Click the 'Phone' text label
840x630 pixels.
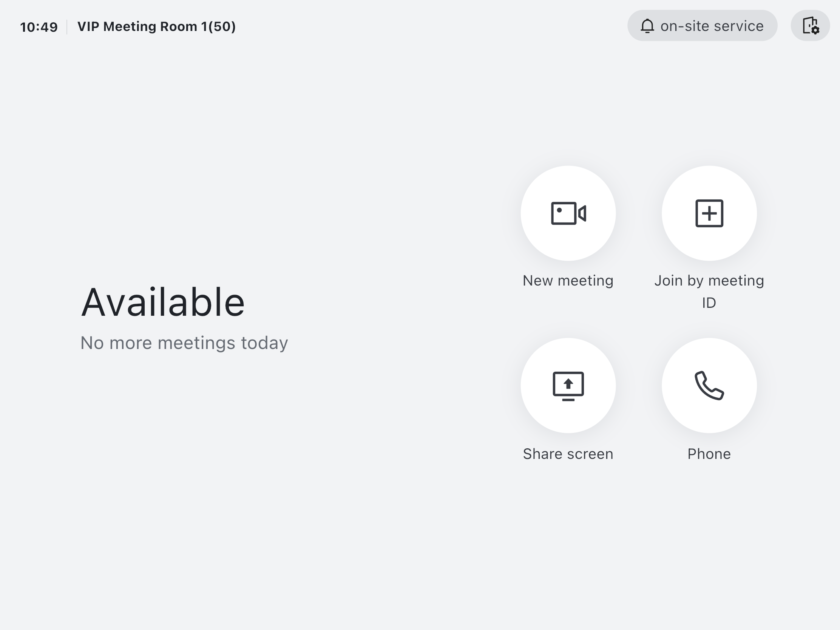pyautogui.click(x=709, y=454)
